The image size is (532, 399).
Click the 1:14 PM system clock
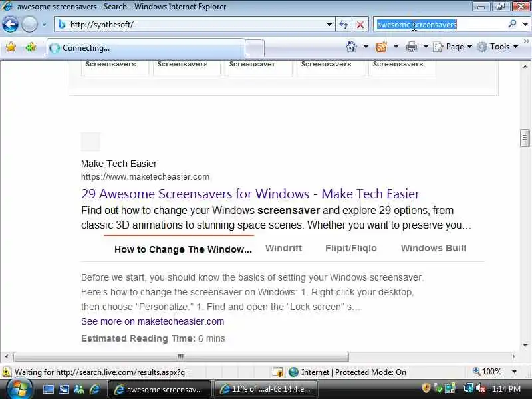tap(506, 389)
